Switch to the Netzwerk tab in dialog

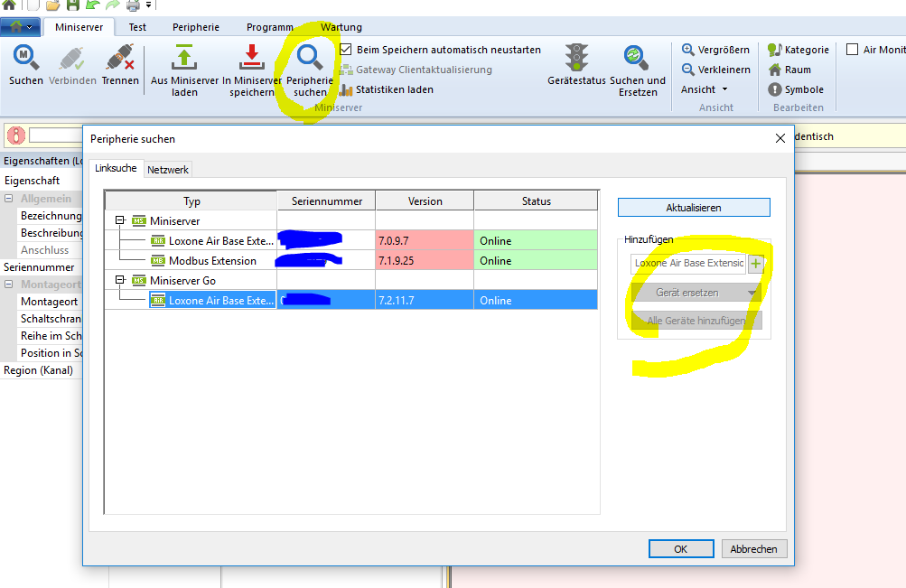(x=168, y=170)
